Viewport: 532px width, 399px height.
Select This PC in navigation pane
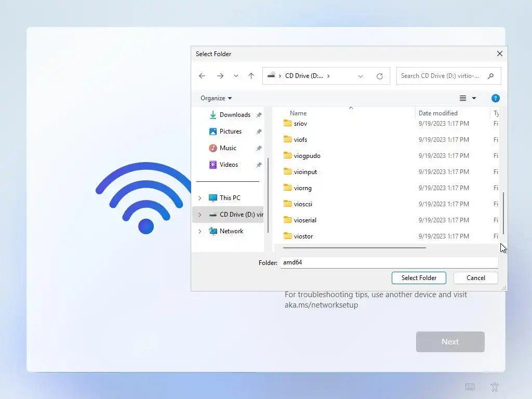point(230,198)
